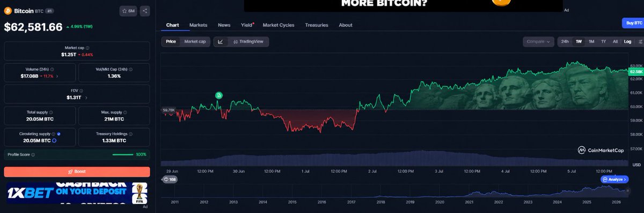Click the verified checkmark beside Circulating supply
The height and width of the screenshot is (213, 644).
(x=58, y=133)
